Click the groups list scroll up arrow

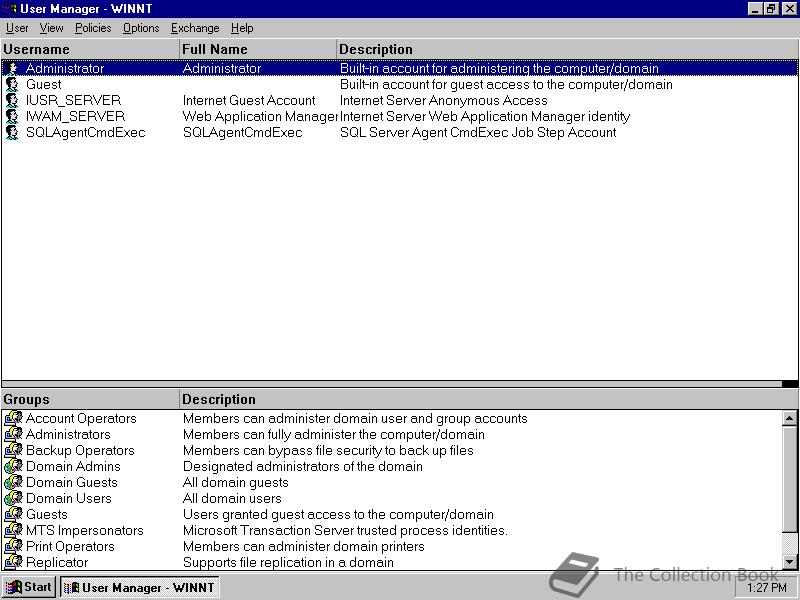coord(789,418)
